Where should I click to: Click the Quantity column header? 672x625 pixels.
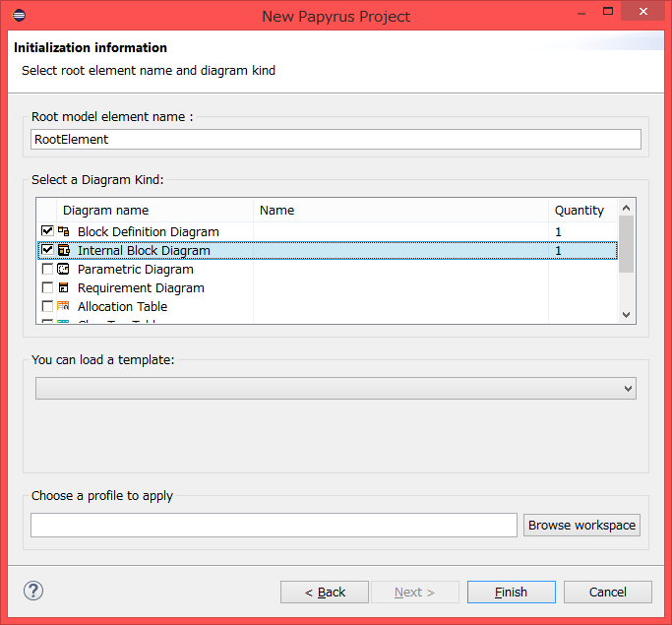point(582,210)
